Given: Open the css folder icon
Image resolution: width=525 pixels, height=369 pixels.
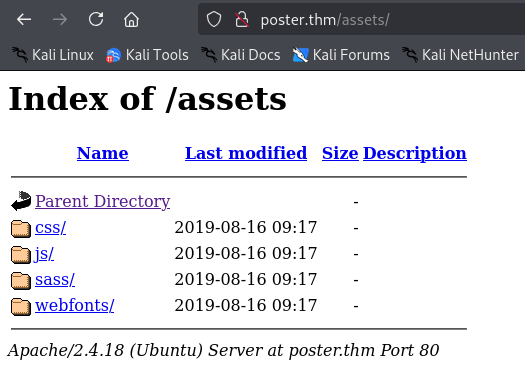Looking at the screenshot, I should pyautogui.click(x=21, y=229).
